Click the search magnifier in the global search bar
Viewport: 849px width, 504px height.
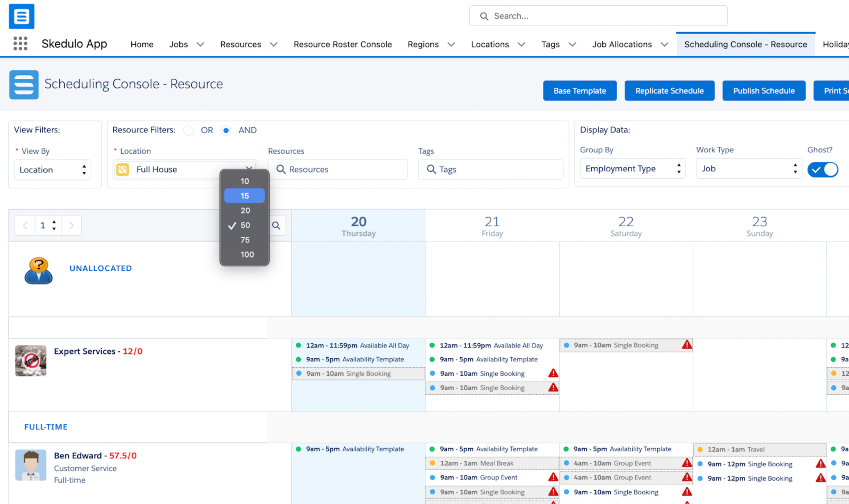484,16
